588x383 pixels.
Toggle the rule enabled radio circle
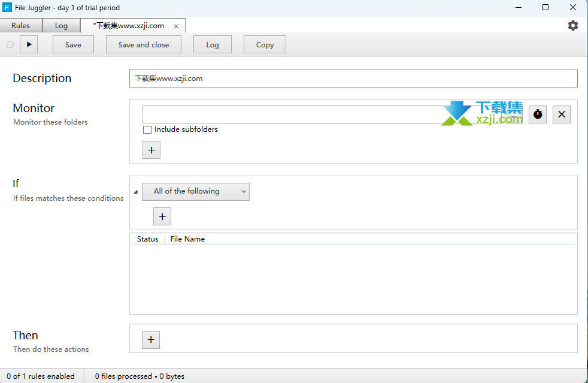(x=10, y=44)
